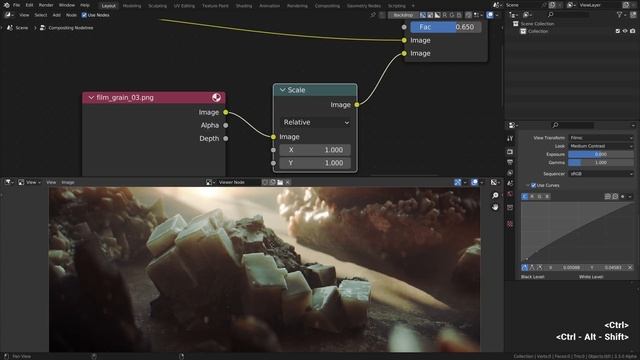Unlink Viewer Node image with X button

point(288,182)
